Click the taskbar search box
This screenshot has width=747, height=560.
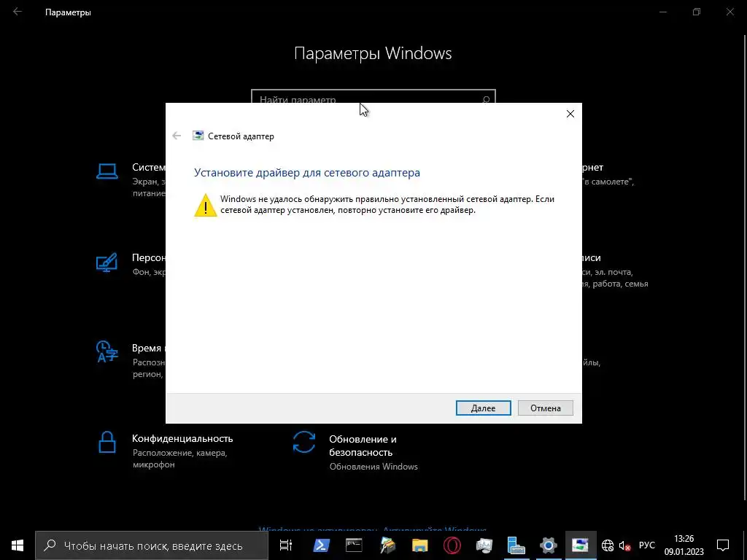(152, 545)
